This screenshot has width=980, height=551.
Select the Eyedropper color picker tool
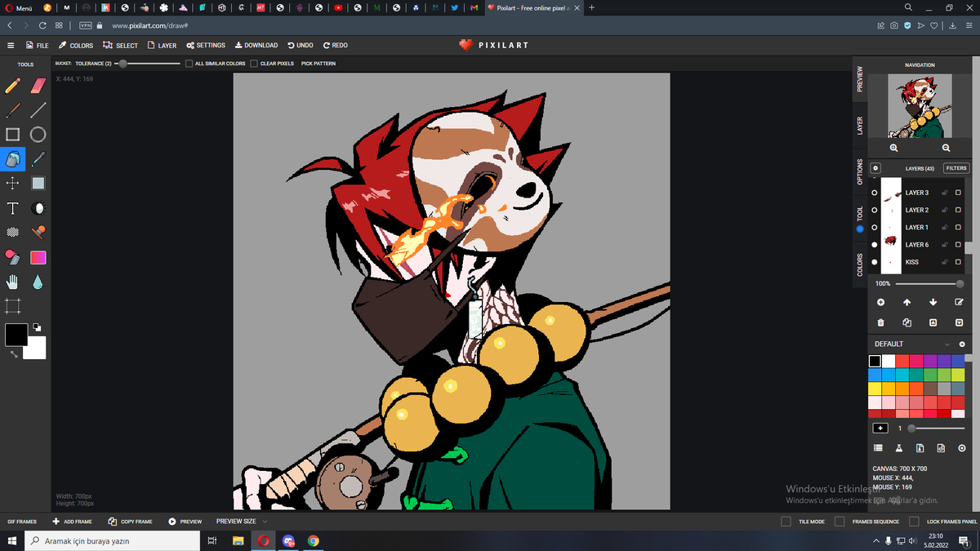[x=38, y=158]
